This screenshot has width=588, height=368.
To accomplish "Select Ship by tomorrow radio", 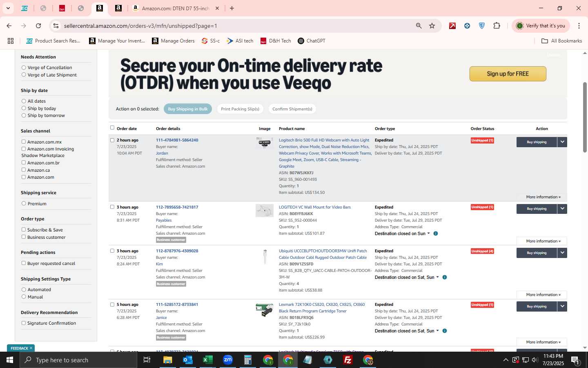I will click(24, 115).
